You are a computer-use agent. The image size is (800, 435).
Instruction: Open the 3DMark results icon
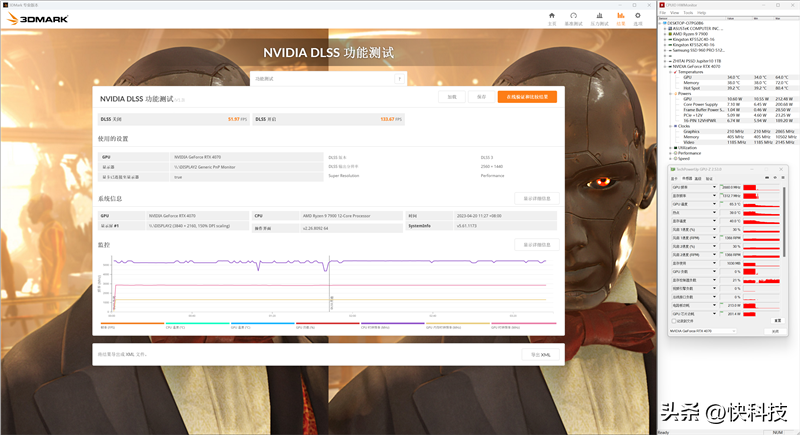click(620, 18)
